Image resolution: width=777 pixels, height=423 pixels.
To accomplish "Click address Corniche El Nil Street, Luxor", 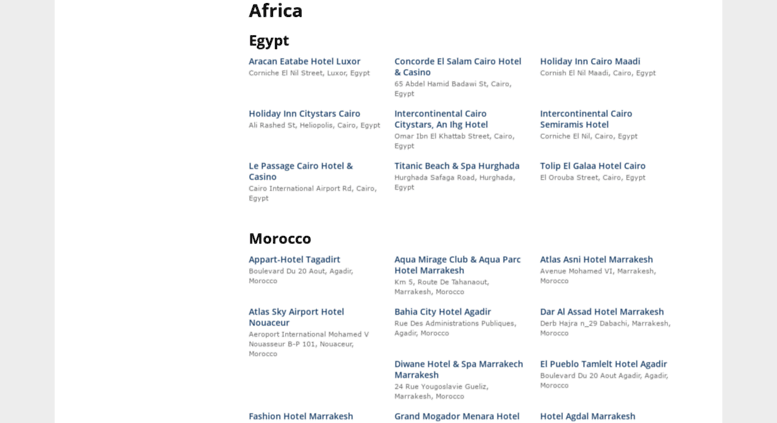I will point(309,73).
